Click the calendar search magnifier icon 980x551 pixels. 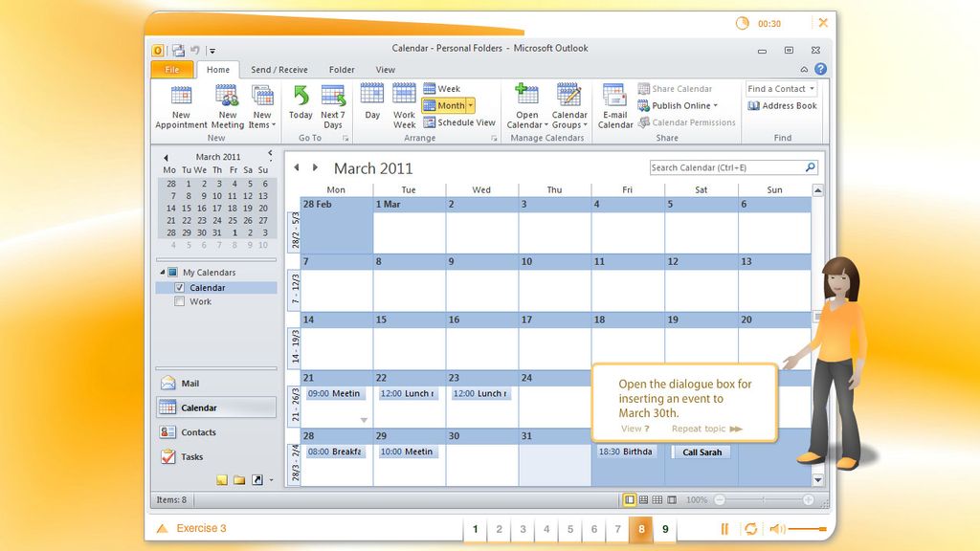810,166
